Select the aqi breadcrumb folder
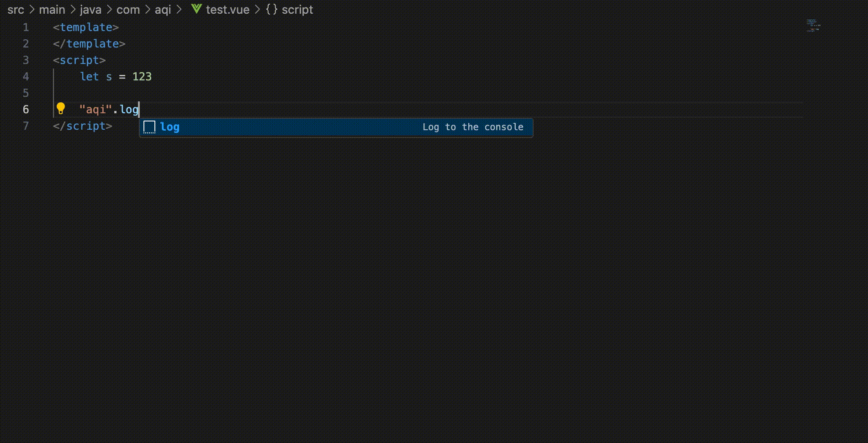Screen dimensions: 868x443 click(163, 10)
